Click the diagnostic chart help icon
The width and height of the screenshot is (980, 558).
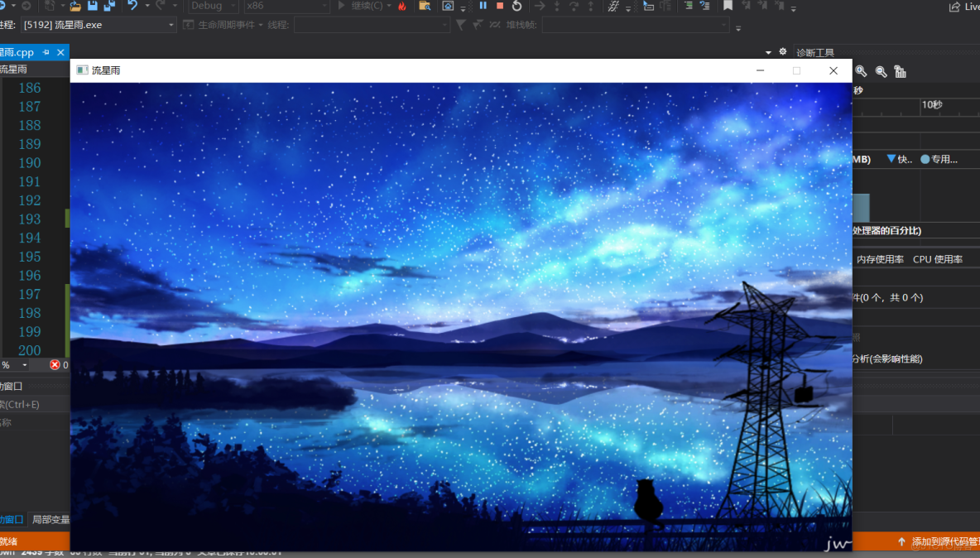click(900, 71)
